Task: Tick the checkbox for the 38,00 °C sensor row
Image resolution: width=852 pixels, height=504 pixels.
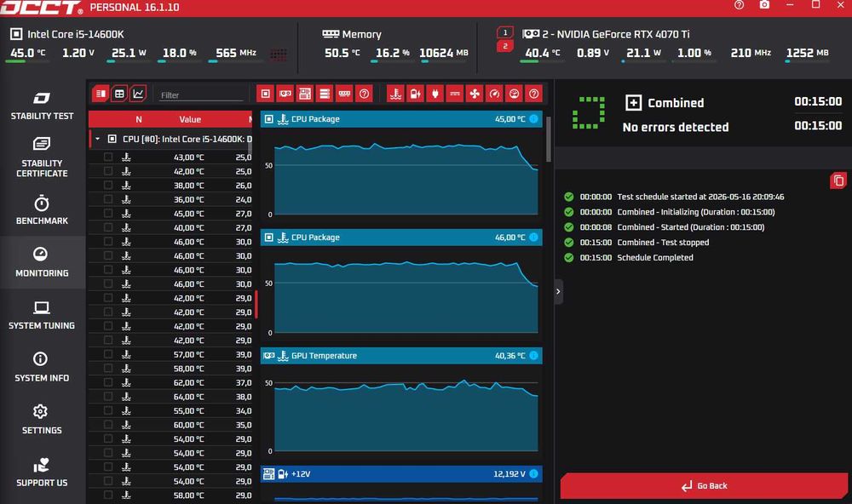Action: tap(108, 186)
